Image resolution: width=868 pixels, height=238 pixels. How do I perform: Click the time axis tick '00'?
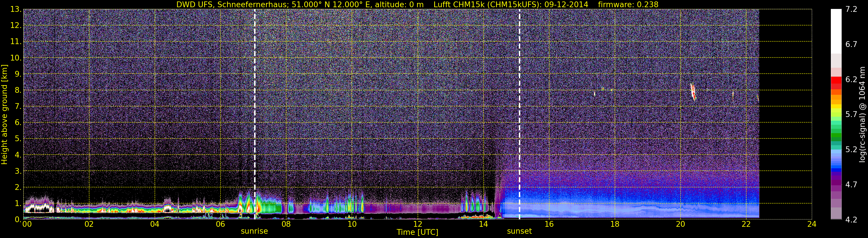coord(27,224)
